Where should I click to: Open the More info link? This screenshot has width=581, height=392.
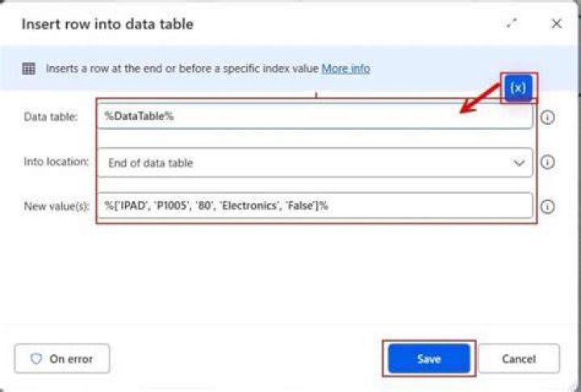tap(345, 69)
